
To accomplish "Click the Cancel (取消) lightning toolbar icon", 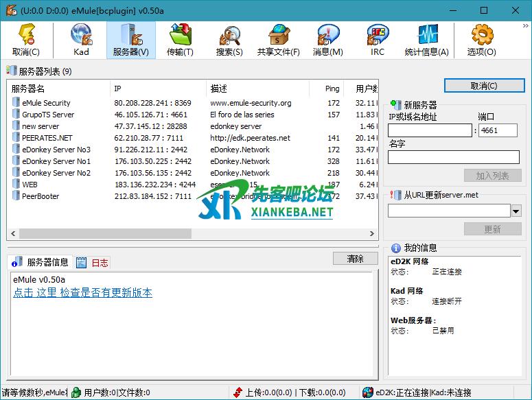I will pos(26,40).
